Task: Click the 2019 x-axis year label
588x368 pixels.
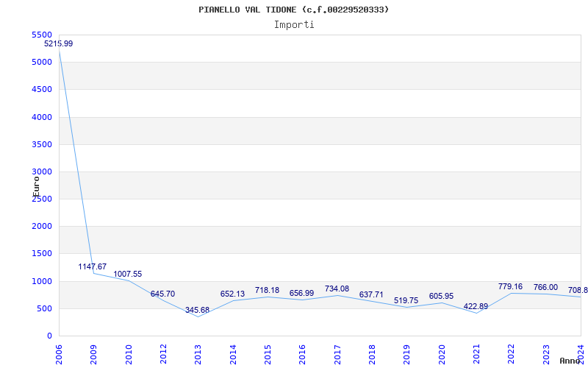Action: click(407, 354)
